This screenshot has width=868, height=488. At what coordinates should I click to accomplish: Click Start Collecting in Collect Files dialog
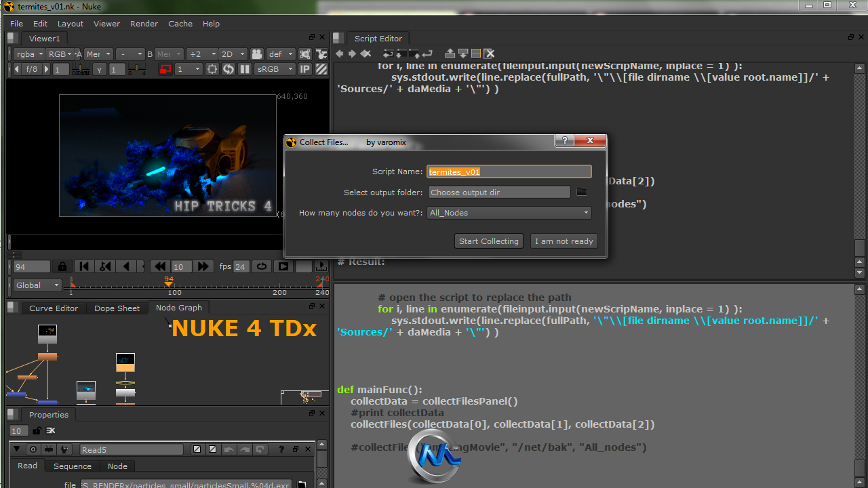point(489,241)
